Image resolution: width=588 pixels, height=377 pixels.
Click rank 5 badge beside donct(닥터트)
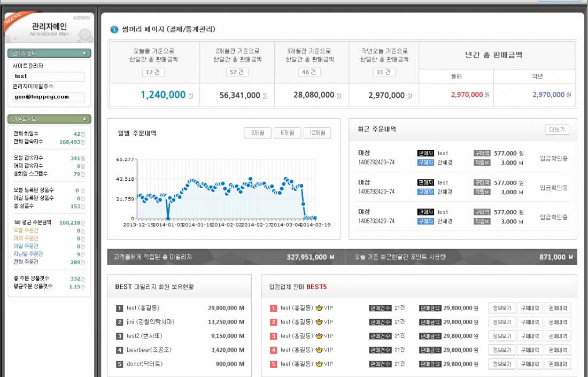click(120, 364)
